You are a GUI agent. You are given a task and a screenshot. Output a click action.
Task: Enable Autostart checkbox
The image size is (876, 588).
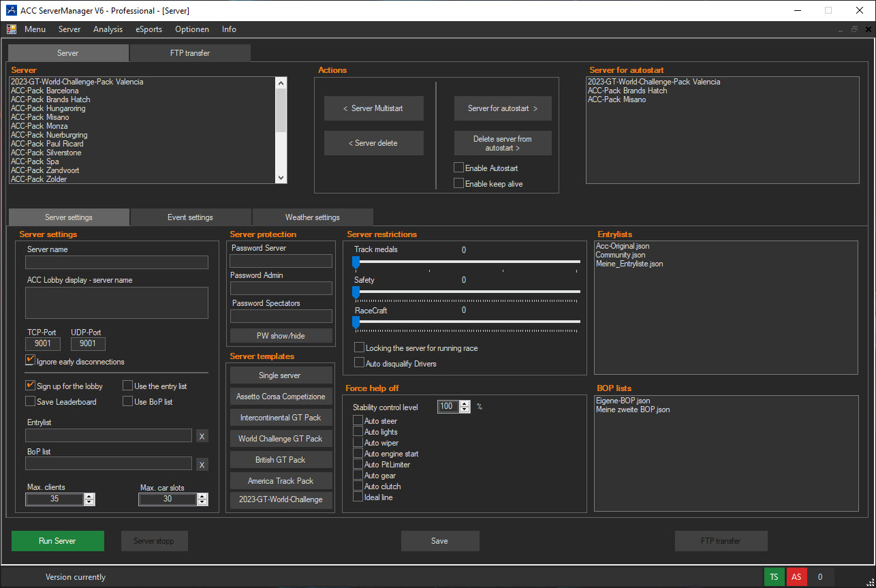coord(459,168)
